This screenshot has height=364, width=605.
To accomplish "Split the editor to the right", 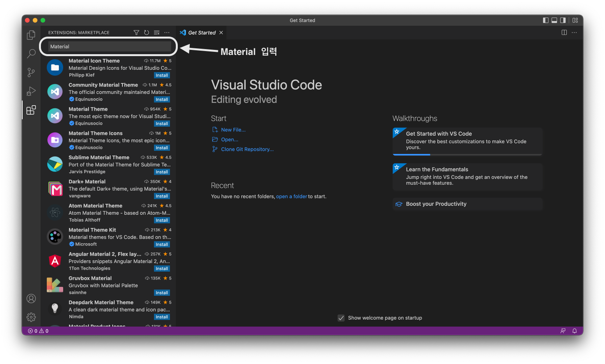I will coord(564,32).
